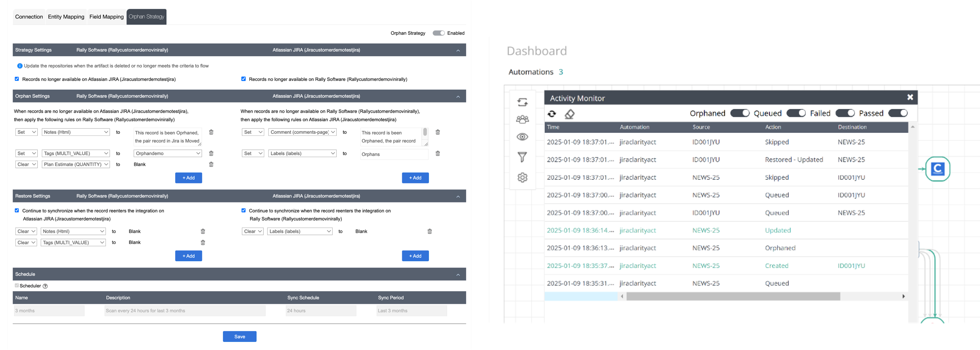
Task: Collapse the Strategy Settings section
Action: [458, 50]
